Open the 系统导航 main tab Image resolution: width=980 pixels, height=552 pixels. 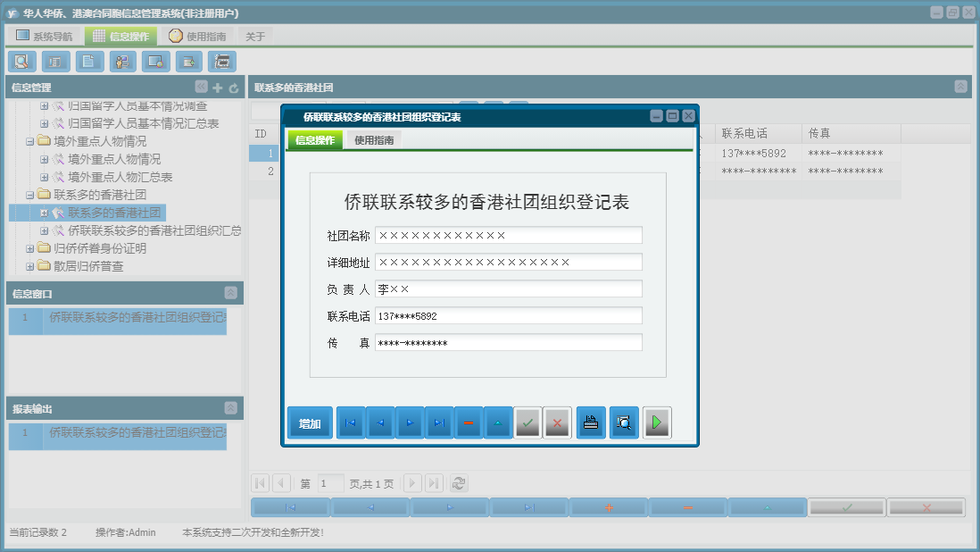click(44, 37)
